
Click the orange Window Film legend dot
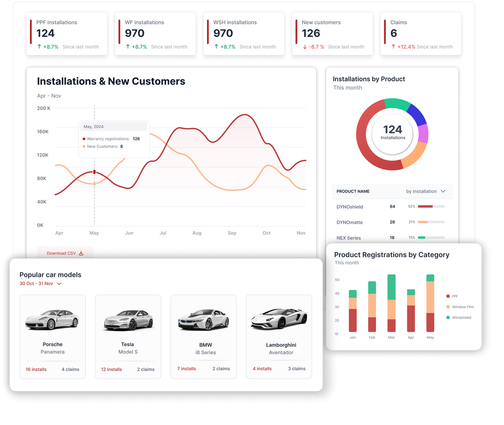pyautogui.click(x=448, y=307)
